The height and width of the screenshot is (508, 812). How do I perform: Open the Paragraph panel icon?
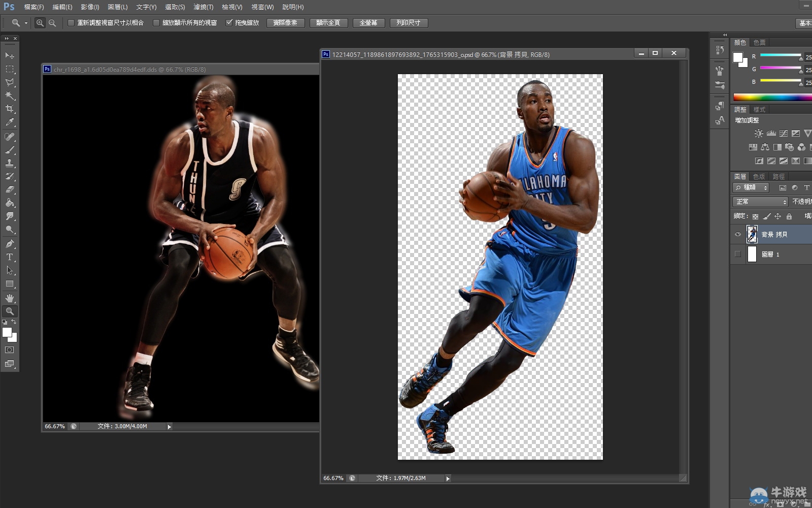pyautogui.click(x=720, y=106)
